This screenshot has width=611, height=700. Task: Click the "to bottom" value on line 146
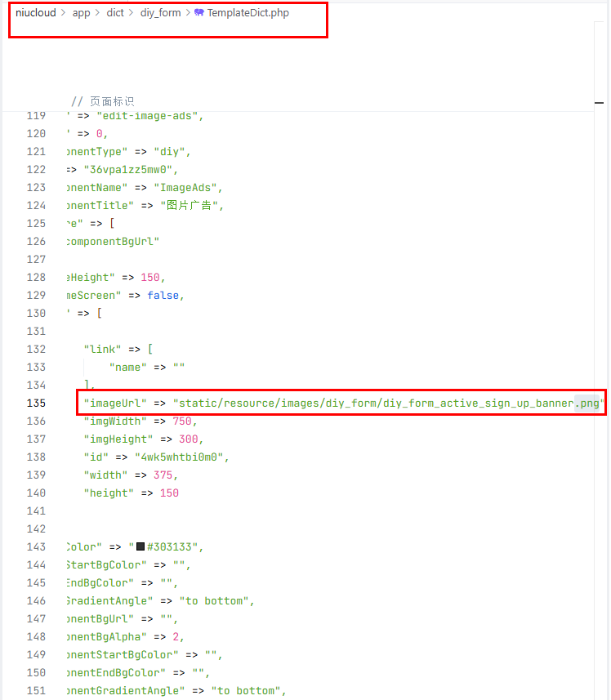tap(214, 601)
